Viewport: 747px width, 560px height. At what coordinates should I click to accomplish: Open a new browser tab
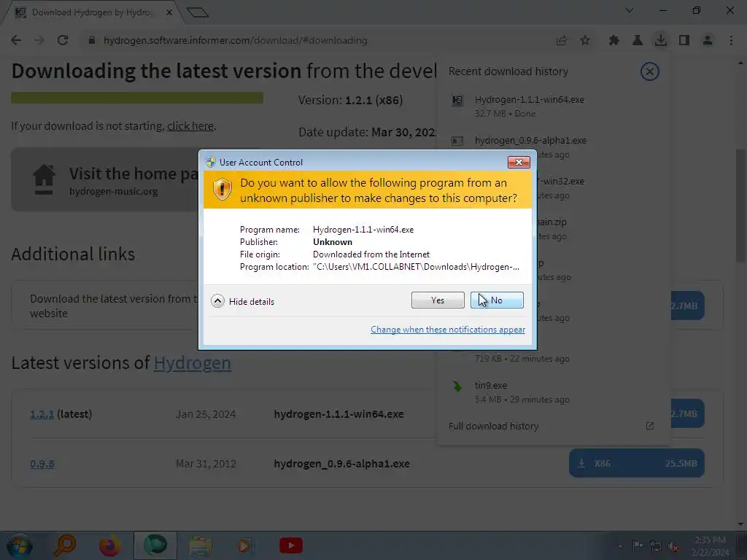pos(198,12)
